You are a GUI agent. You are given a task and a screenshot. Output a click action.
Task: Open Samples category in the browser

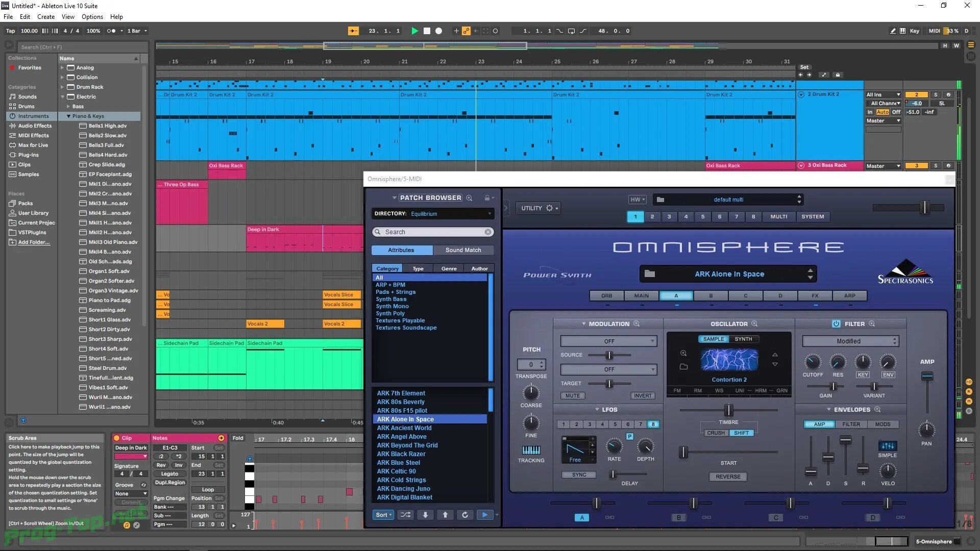pos(28,174)
